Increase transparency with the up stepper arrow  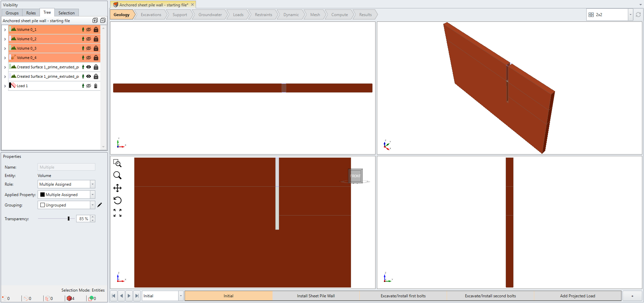click(x=93, y=217)
